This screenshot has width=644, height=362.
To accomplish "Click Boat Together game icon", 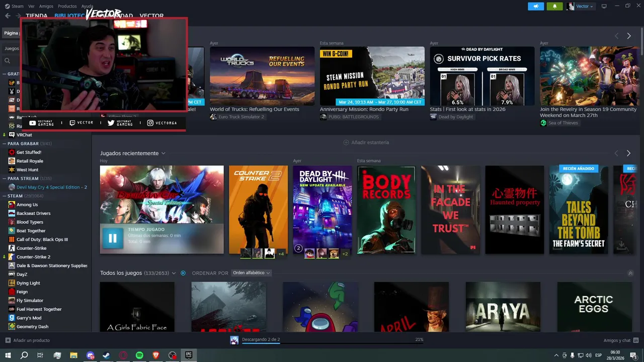I will pyautogui.click(x=12, y=231).
